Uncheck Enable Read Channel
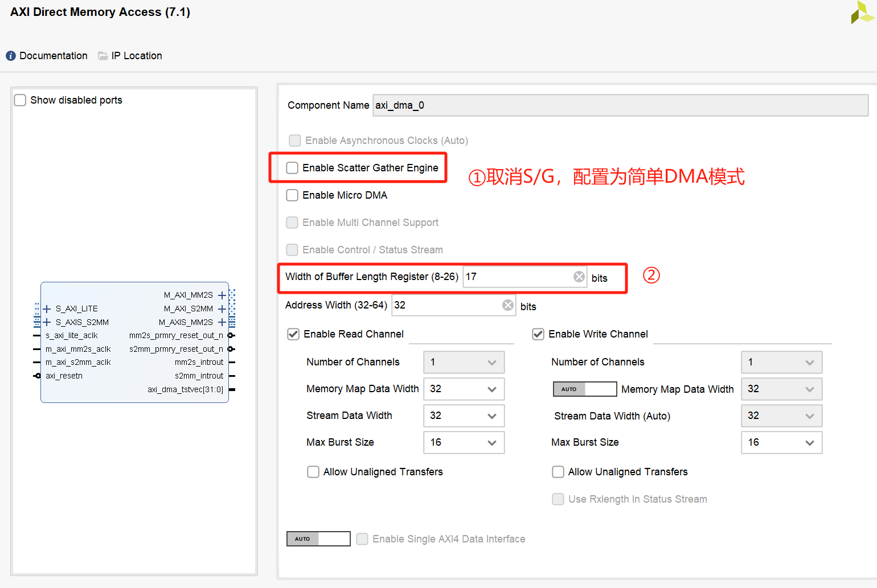 click(293, 334)
